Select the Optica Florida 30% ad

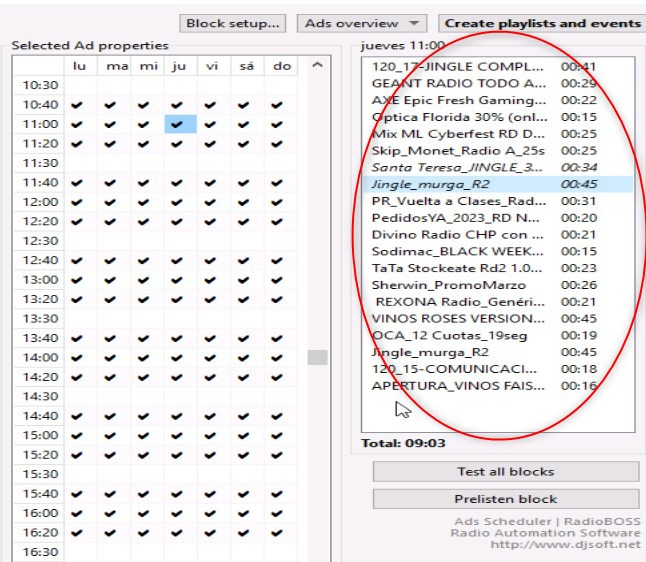tap(498, 117)
